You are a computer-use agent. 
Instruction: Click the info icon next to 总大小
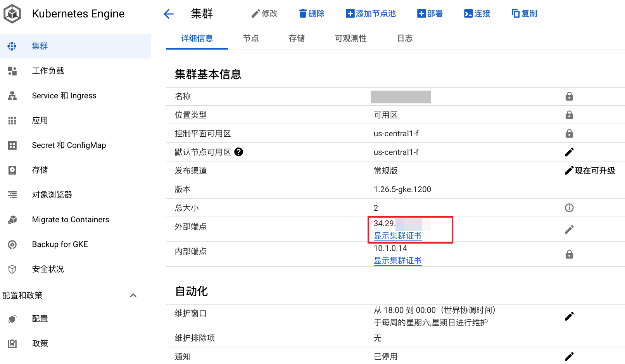tap(569, 208)
